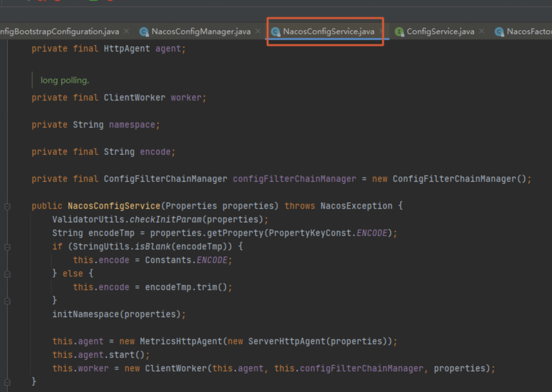Click Constants in the Constants.ENCODE assignment

click(168, 260)
